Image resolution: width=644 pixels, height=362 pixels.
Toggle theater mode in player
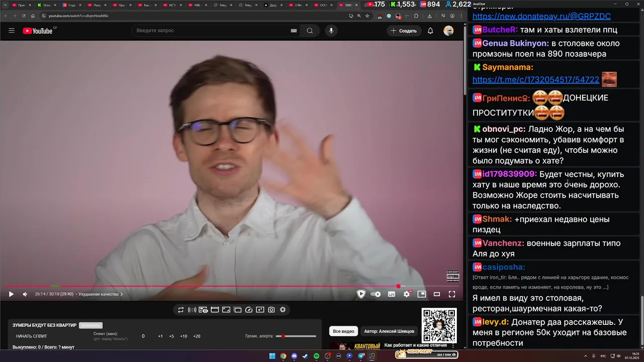point(437,294)
